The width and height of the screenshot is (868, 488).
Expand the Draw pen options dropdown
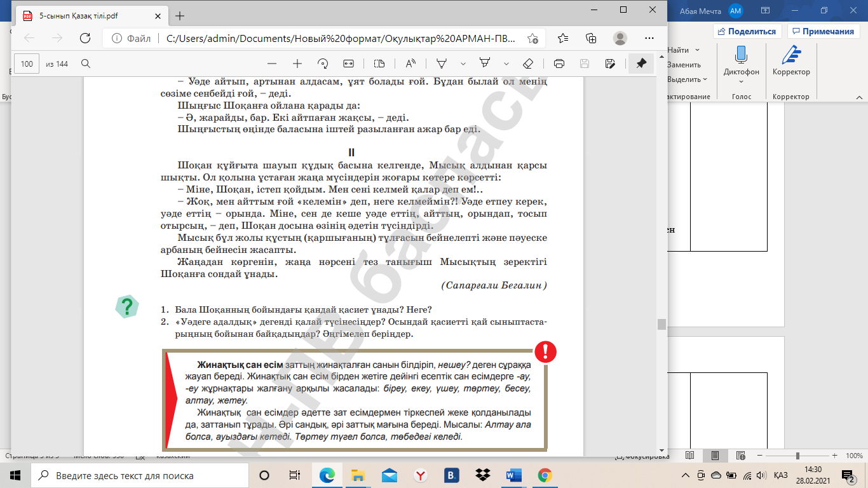[x=463, y=64]
